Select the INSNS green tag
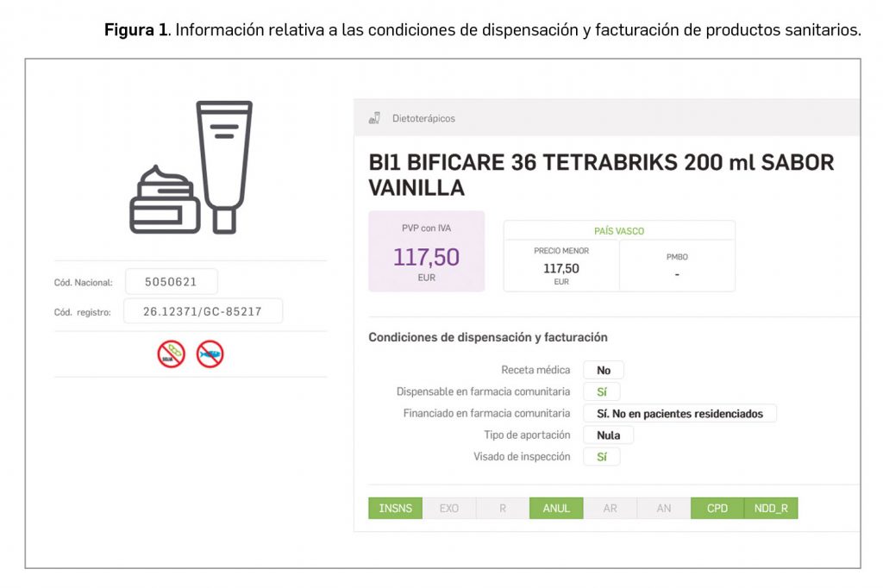Screen dimensions: 883x588 click(x=395, y=509)
